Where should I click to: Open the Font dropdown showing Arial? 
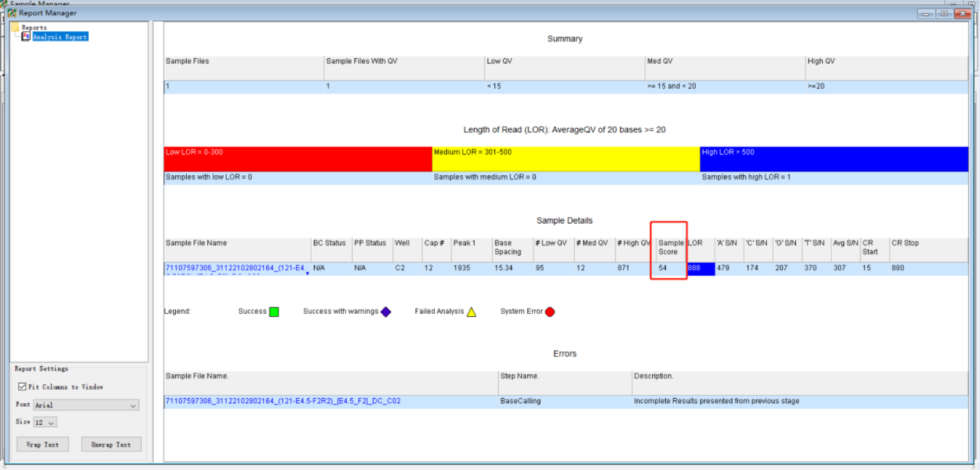[86, 405]
